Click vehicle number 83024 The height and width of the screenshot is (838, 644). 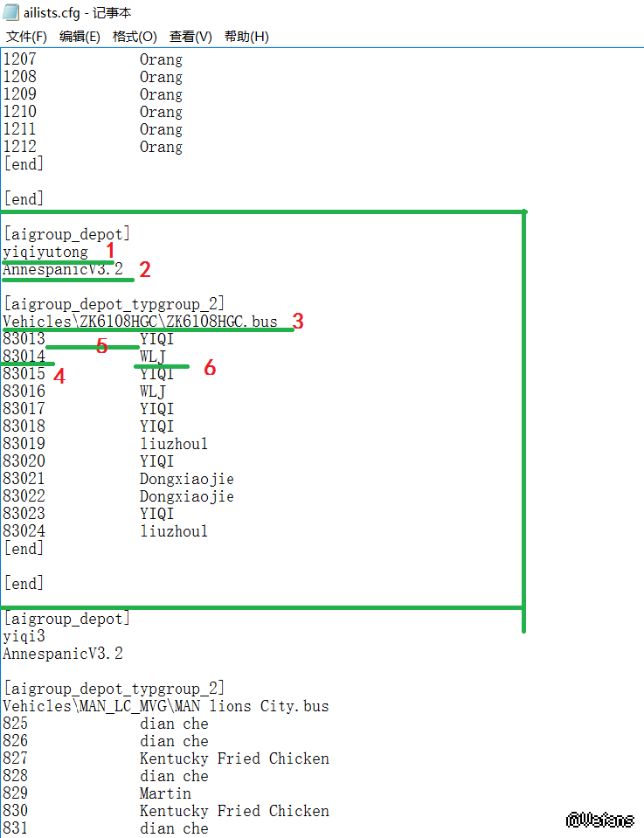coord(24,531)
